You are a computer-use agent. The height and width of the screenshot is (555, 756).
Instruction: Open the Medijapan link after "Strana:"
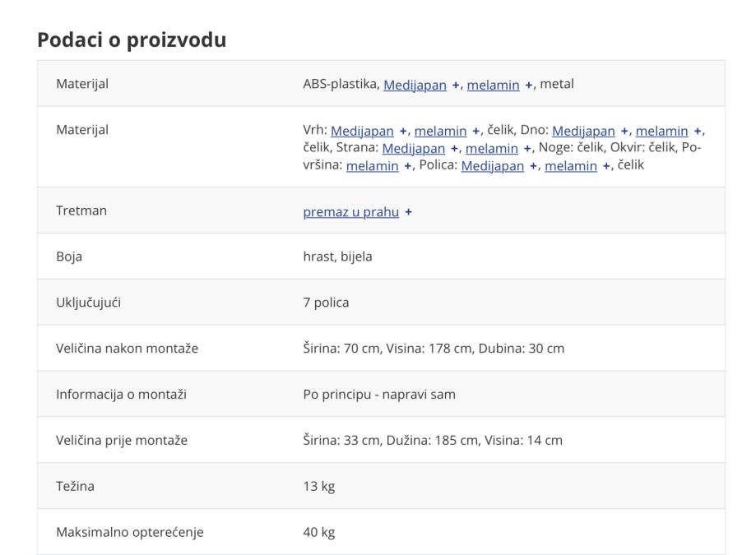click(x=414, y=148)
